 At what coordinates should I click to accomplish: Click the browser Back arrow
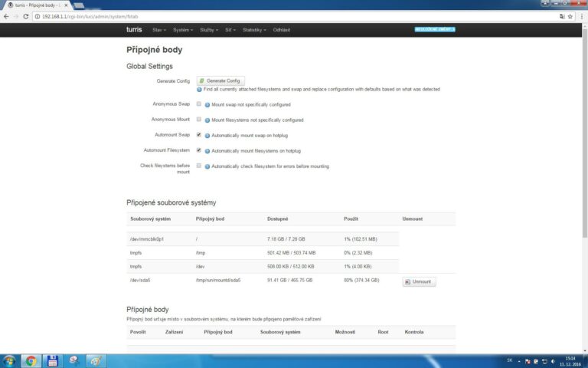pos(6,17)
